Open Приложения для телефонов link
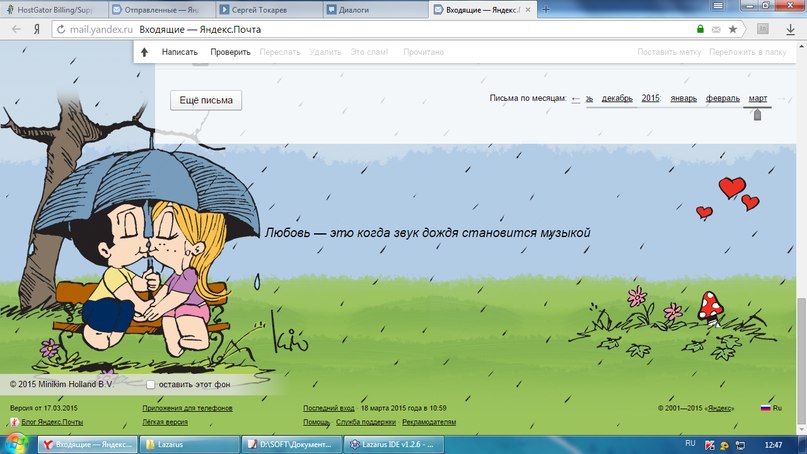Screen dimensions: 807x454 click(x=187, y=408)
